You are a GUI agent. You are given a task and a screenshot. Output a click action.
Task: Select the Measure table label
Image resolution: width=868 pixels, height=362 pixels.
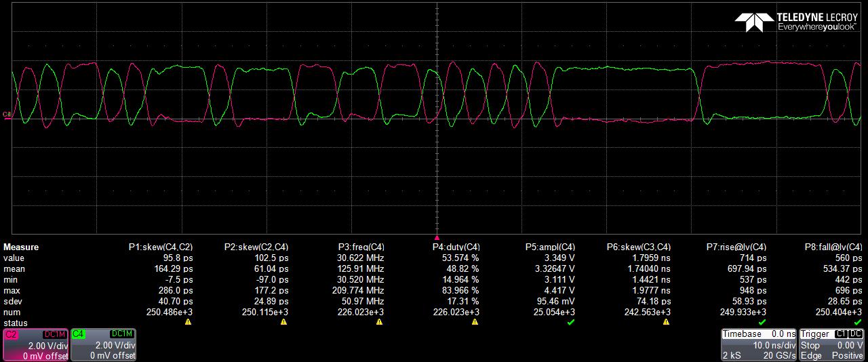click(x=21, y=247)
